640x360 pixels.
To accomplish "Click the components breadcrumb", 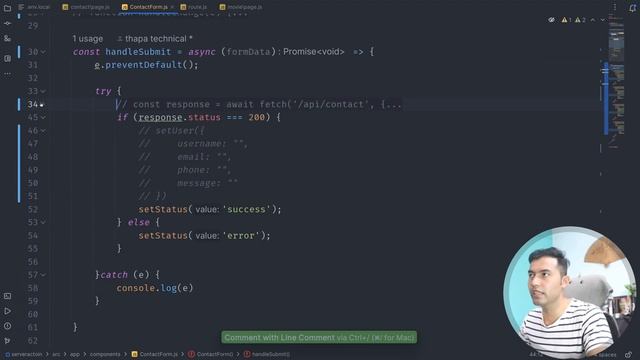I will tap(105, 354).
